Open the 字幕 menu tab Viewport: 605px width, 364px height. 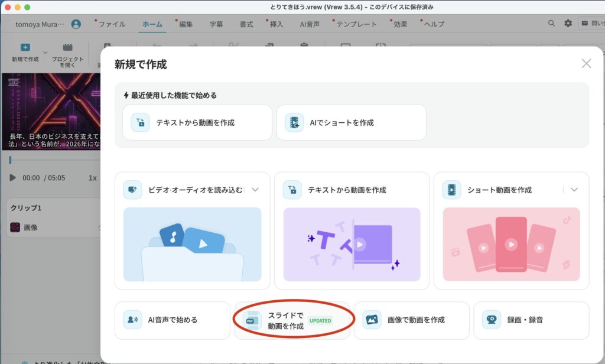click(x=216, y=24)
